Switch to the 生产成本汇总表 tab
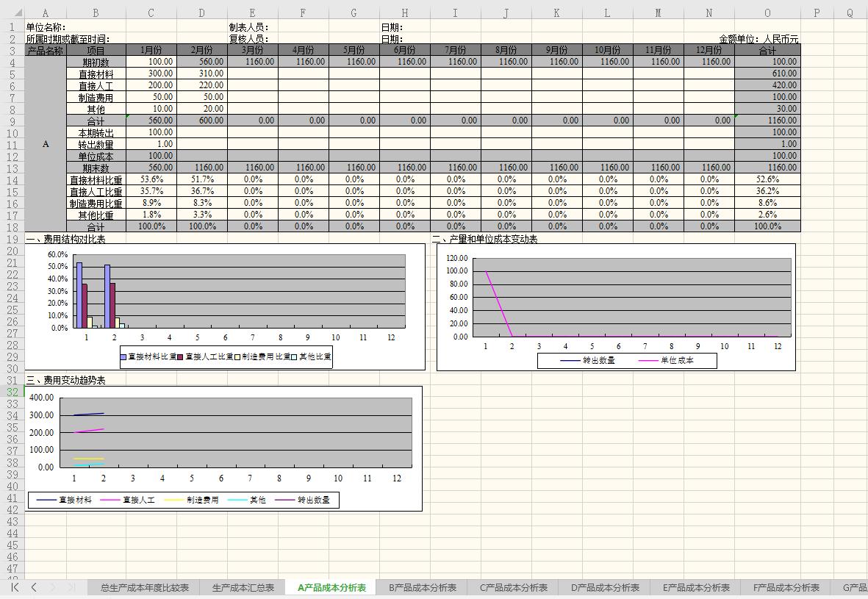Image resolution: width=868 pixels, height=599 pixels. pyautogui.click(x=243, y=587)
